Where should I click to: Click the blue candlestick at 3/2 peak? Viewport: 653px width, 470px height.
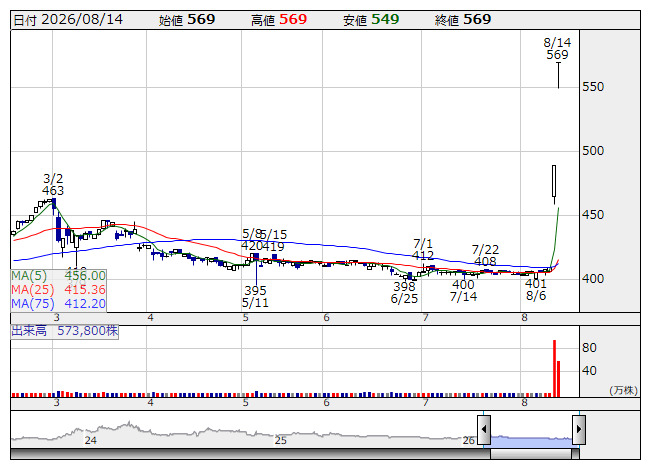click(x=54, y=204)
